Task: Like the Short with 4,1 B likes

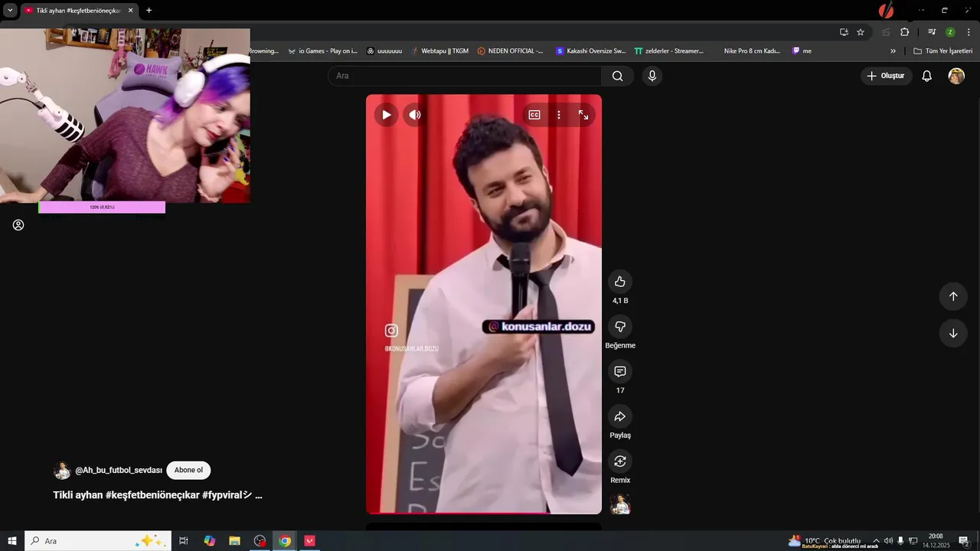Action: (x=620, y=282)
